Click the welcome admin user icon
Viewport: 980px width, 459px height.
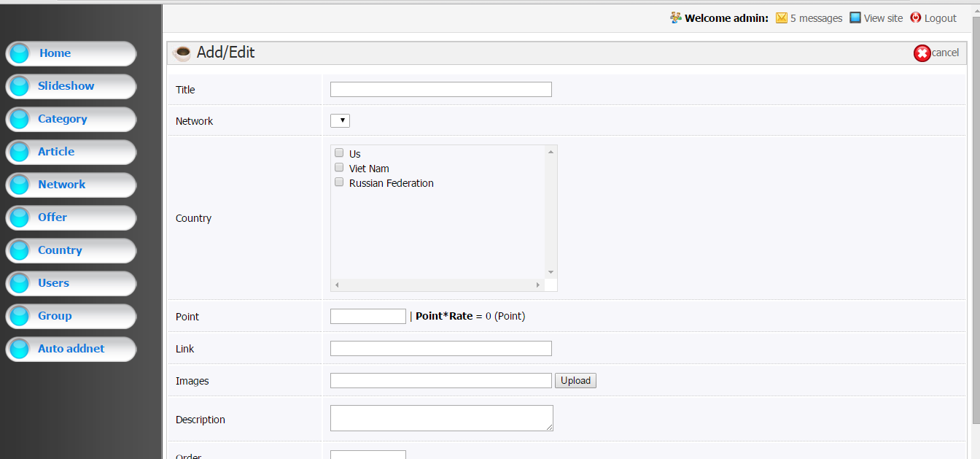click(676, 18)
